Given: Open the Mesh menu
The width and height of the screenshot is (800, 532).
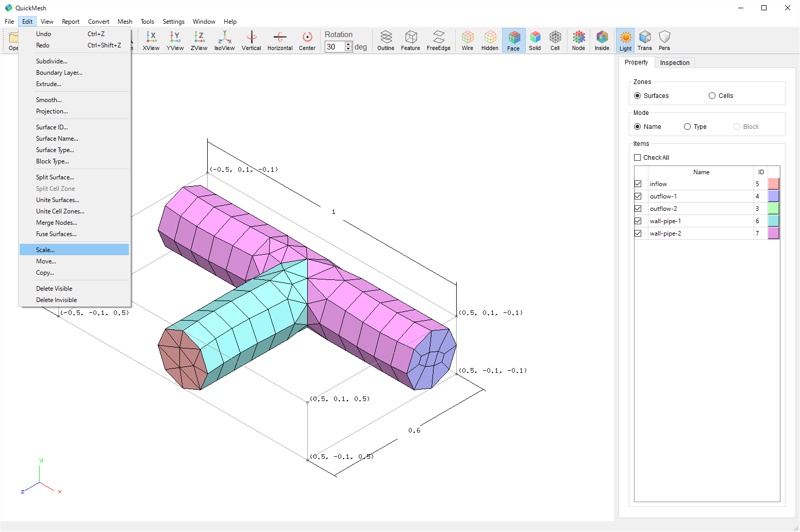Looking at the screenshot, I should click(x=125, y=22).
